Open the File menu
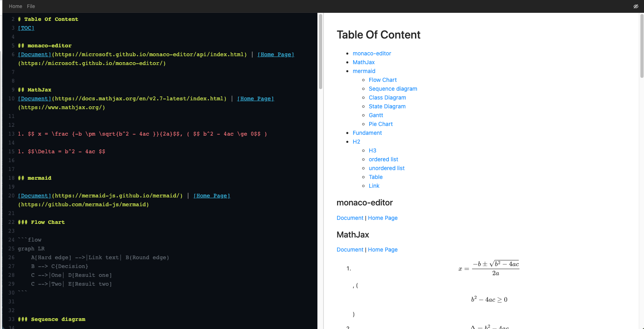644x329 pixels. point(31,6)
